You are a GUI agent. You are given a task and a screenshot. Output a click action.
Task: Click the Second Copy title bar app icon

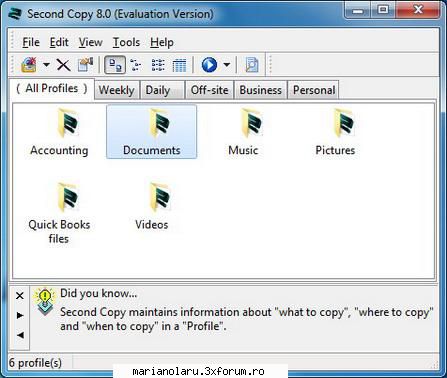[15, 14]
